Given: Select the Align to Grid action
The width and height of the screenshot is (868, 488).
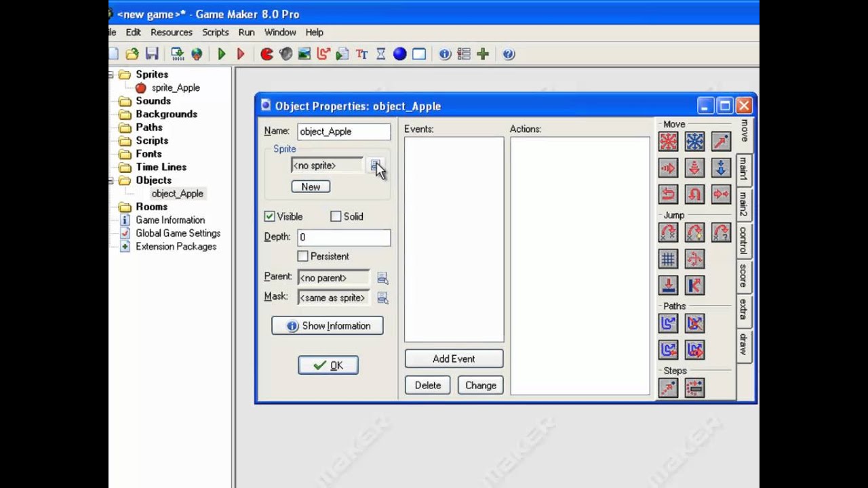Looking at the screenshot, I should [x=669, y=259].
